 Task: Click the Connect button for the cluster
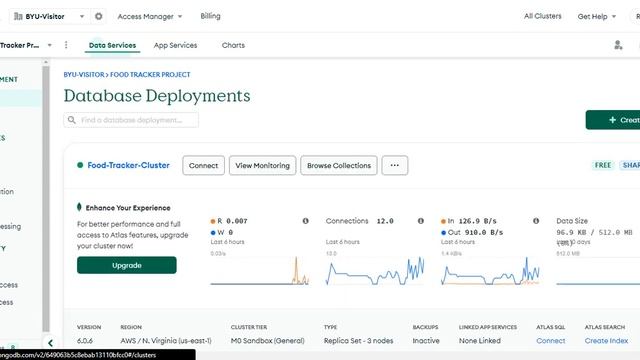click(x=203, y=165)
